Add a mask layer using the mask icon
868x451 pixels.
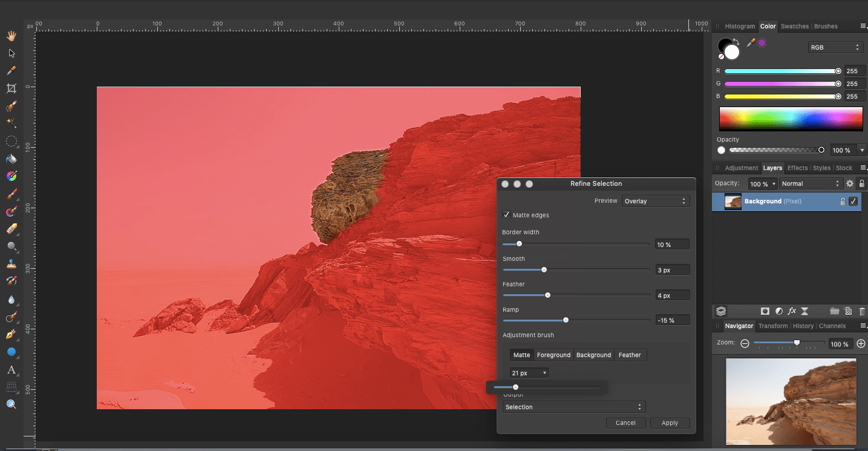click(765, 311)
